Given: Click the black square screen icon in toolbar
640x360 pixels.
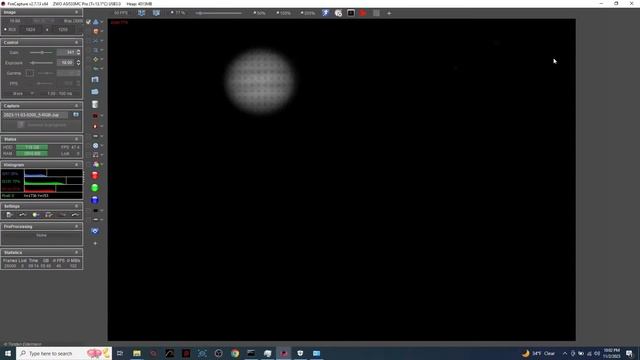Looking at the screenshot, I should (351, 13).
